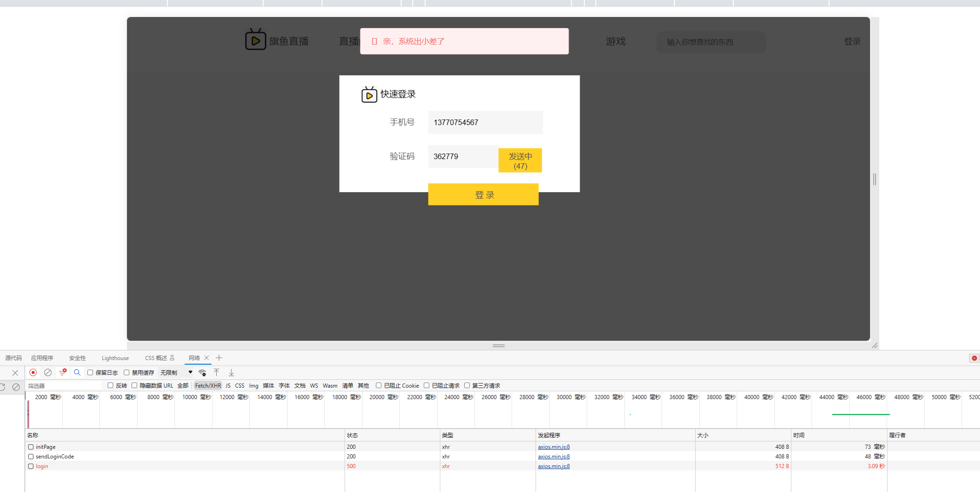Click the flask icon next to CSS 概述

[172, 358]
